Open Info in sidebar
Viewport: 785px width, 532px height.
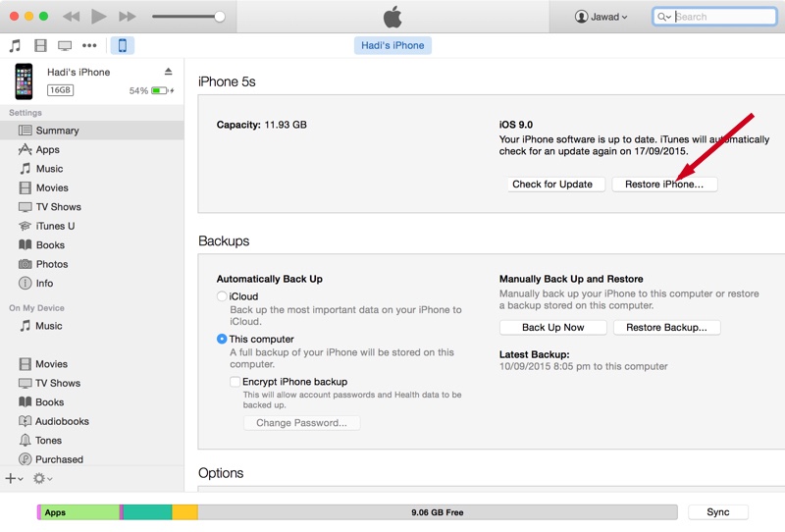pos(92,283)
